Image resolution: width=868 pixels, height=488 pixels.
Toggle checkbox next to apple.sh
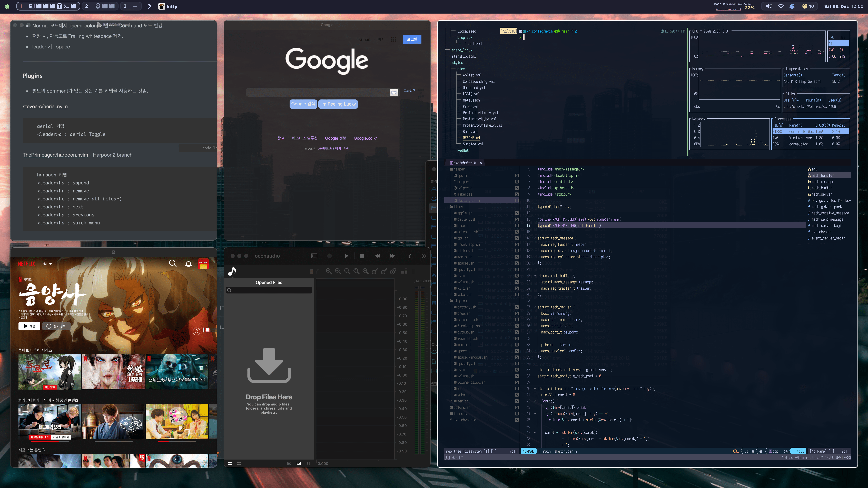pyautogui.click(x=517, y=213)
